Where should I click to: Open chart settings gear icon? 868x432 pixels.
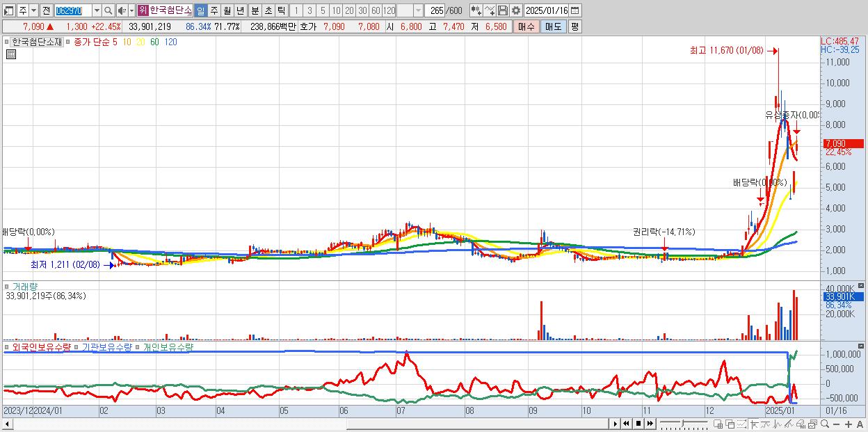(516, 10)
